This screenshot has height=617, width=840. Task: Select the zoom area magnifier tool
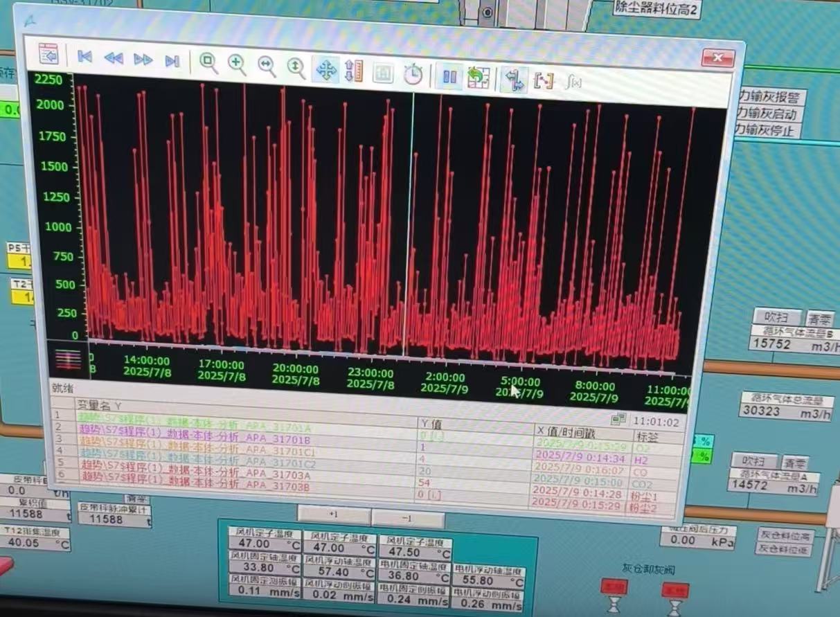[x=208, y=62]
